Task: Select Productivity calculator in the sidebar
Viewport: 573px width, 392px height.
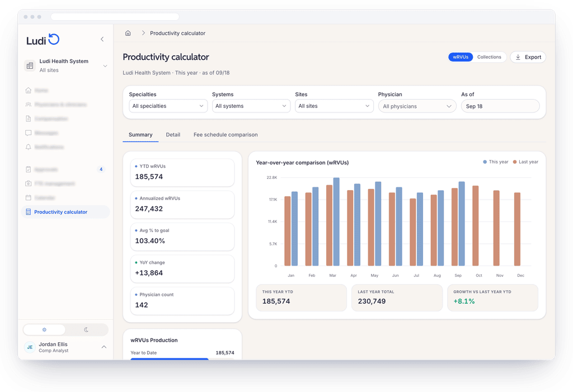Action: point(66,212)
